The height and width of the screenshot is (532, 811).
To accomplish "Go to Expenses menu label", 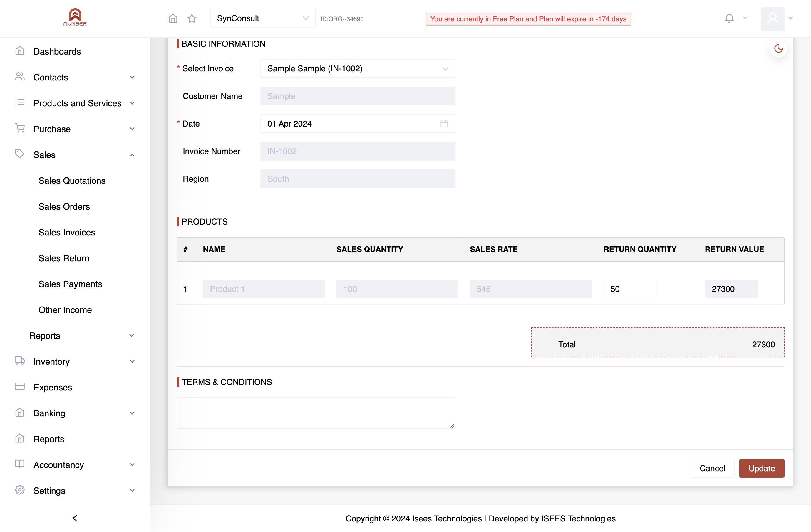I will tap(53, 387).
